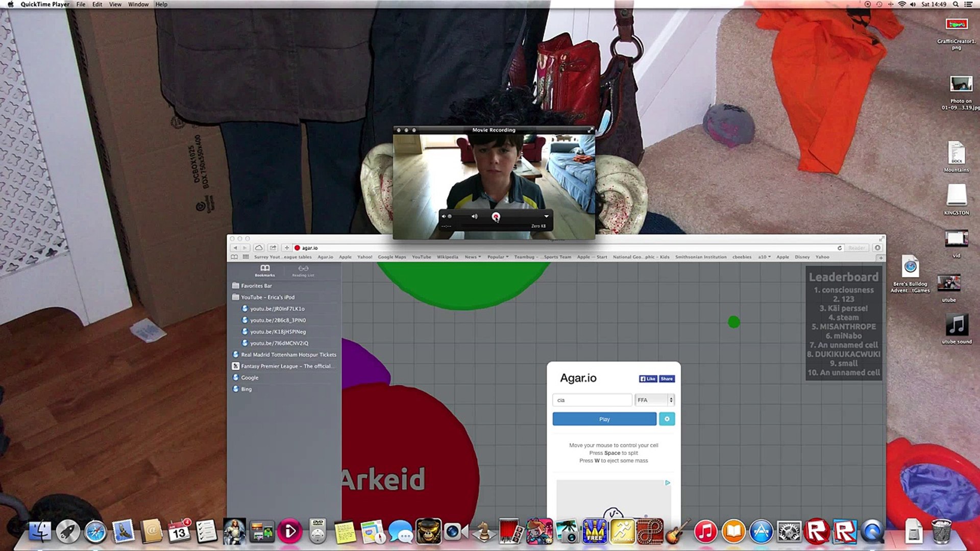This screenshot has width=980, height=551.
Task: Open the iCloud Tabs cloud icon
Action: tap(259, 248)
